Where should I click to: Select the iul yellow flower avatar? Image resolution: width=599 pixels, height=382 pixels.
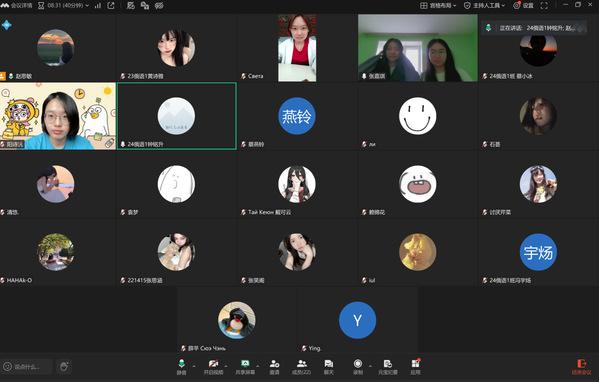418,252
